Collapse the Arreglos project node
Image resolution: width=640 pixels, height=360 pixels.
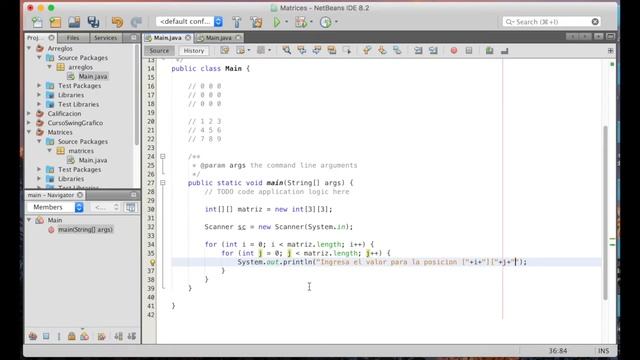pyautogui.click(x=29, y=48)
